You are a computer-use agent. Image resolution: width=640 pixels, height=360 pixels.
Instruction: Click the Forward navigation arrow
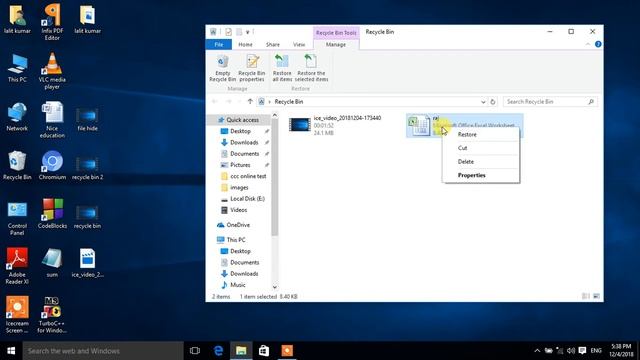(x=229, y=102)
